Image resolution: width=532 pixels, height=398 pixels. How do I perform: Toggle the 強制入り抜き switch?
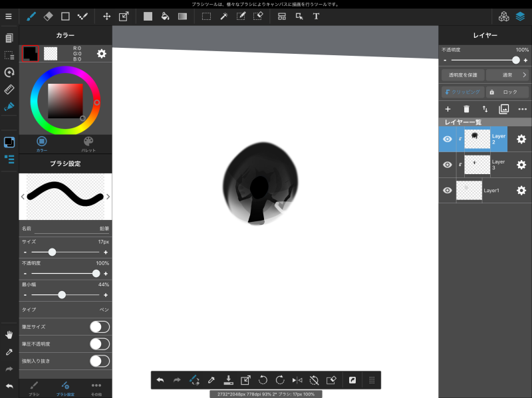[99, 361]
